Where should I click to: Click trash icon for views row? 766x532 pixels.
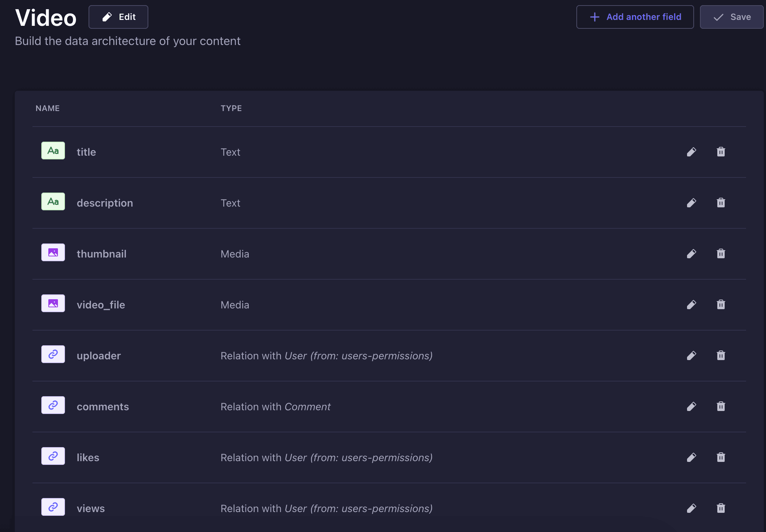tap(721, 508)
